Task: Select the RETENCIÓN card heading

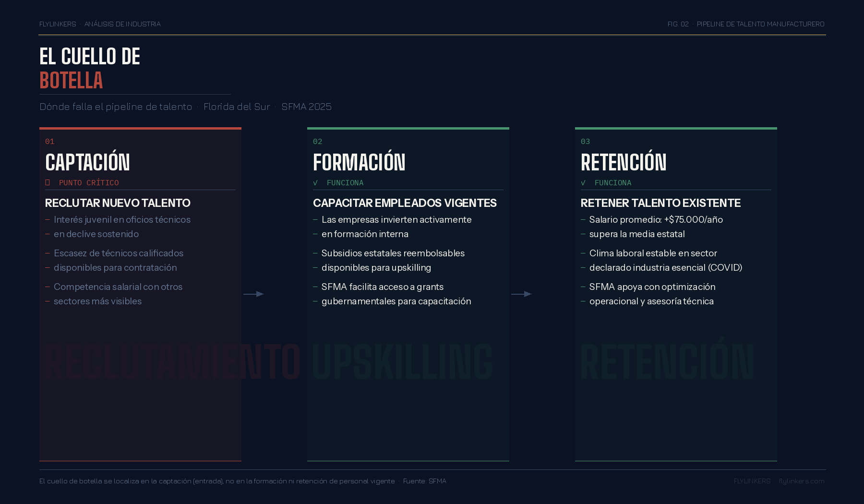Action: coord(624,162)
